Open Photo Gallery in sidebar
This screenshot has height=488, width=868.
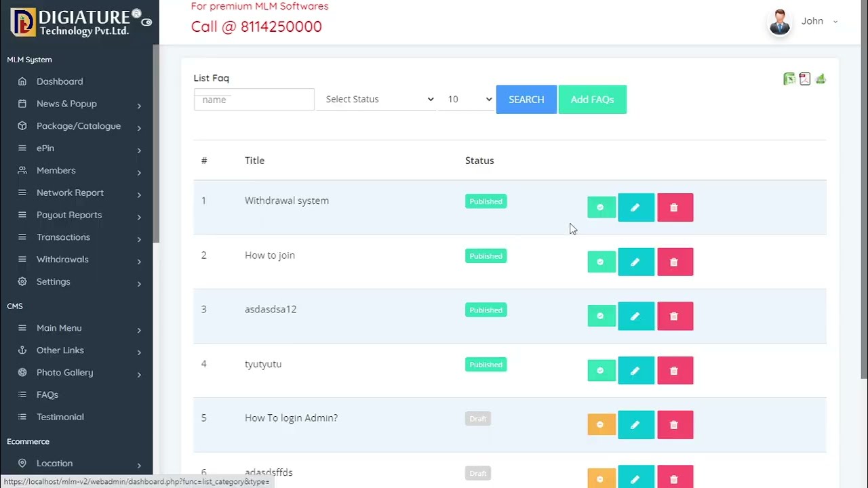pyautogui.click(x=65, y=373)
